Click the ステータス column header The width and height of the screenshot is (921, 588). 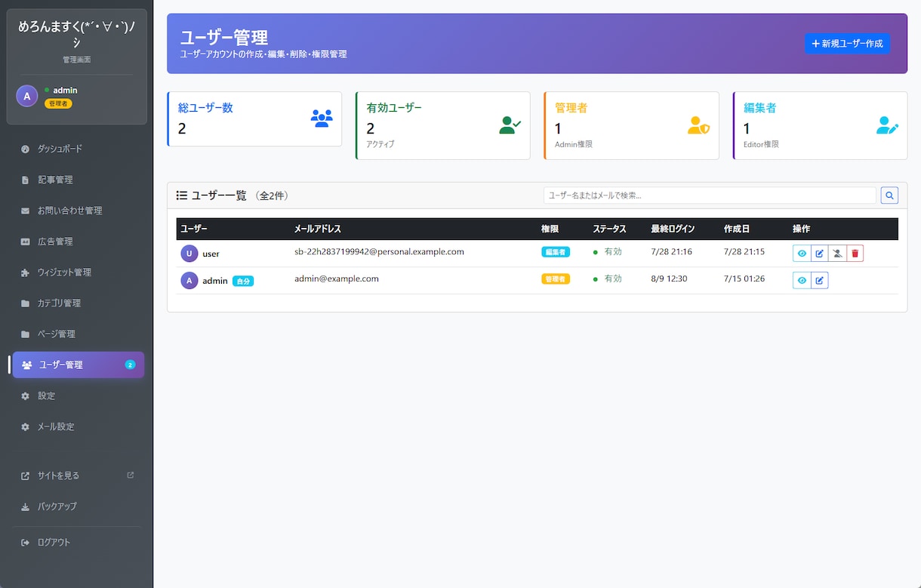[x=610, y=229]
